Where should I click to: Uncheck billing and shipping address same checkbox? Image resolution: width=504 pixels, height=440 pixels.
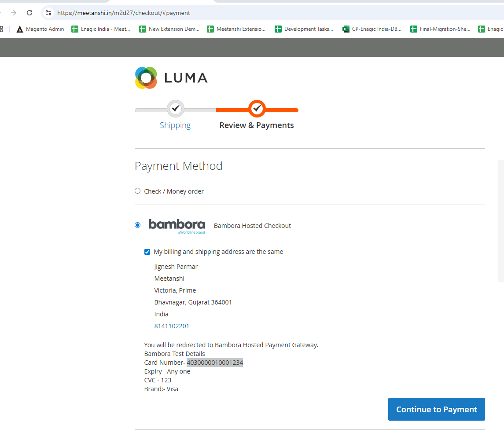tap(147, 252)
